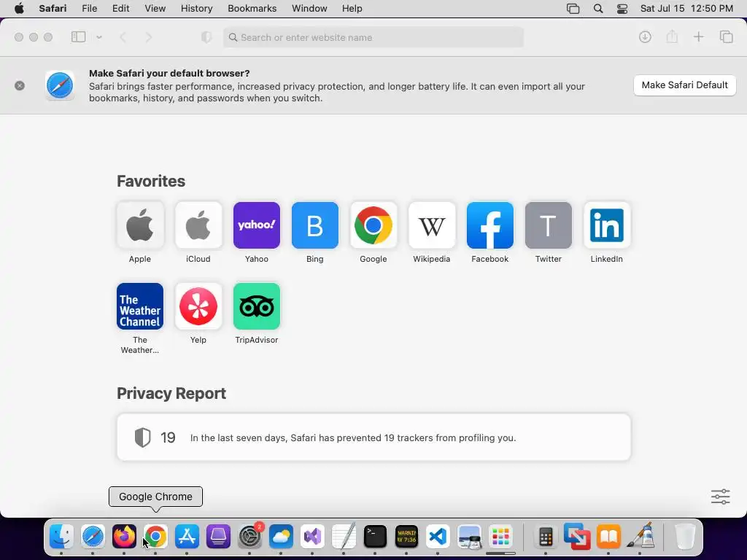This screenshot has height=560, width=747.
Task: Open the Yahoo favorite
Action: 257,225
